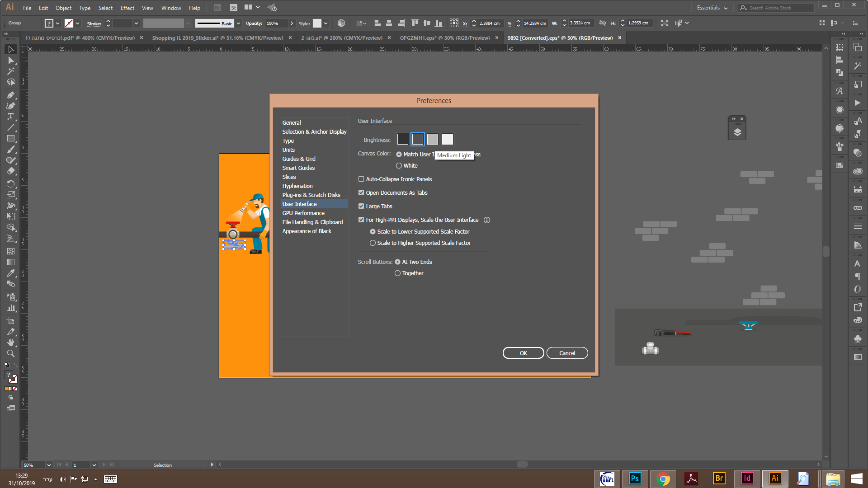Select the Pen tool

11,95
